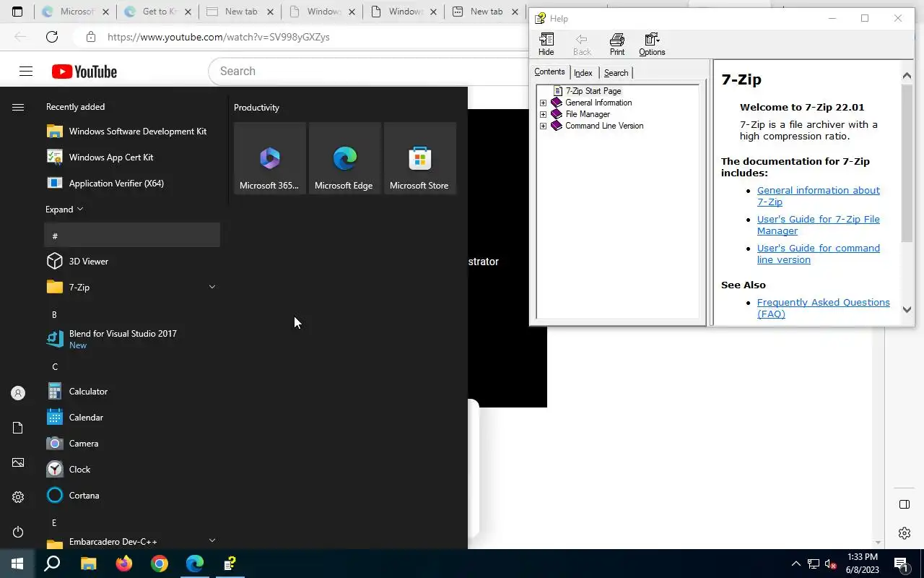
Task: Switch to the Search tab in Help
Action: point(616,73)
